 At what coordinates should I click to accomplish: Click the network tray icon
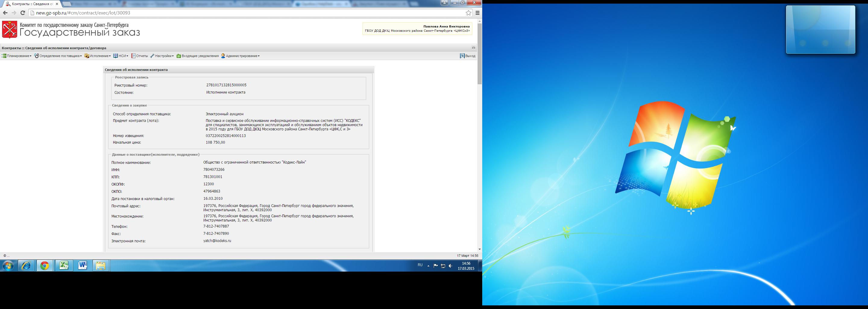tap(443, 266)
